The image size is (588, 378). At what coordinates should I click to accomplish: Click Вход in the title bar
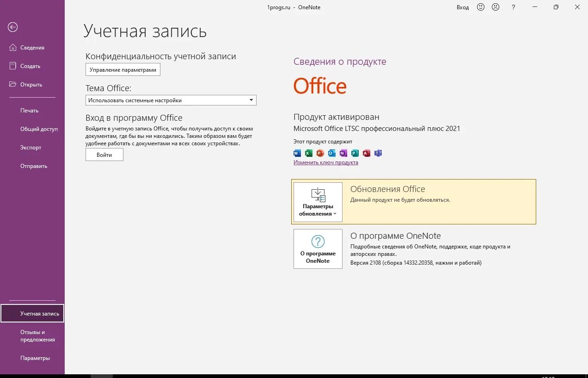[462, 7]
